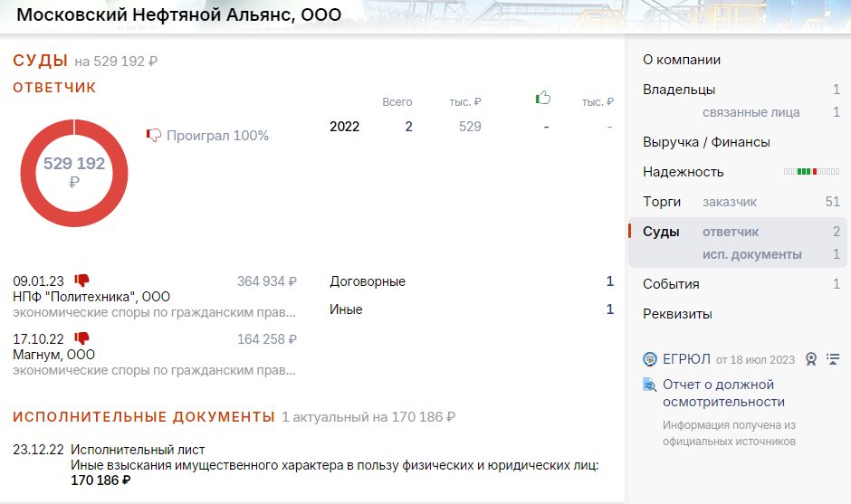Screen dimensions: 851x504
Task: Click the red thumbs-down icon for 17.10.22 case
Action: [x=81, y=338]
